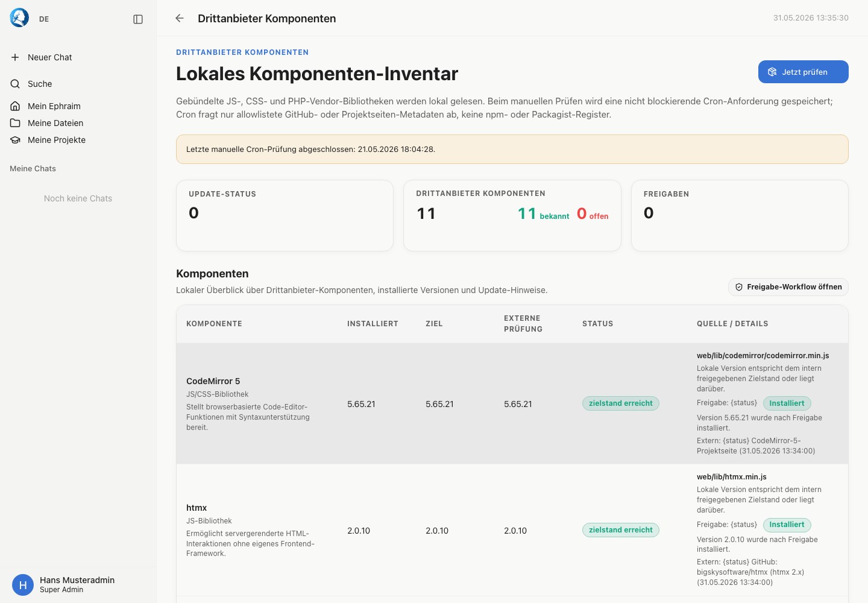Click the JS/CSS-Bibliothek type label

pos(217,394)
